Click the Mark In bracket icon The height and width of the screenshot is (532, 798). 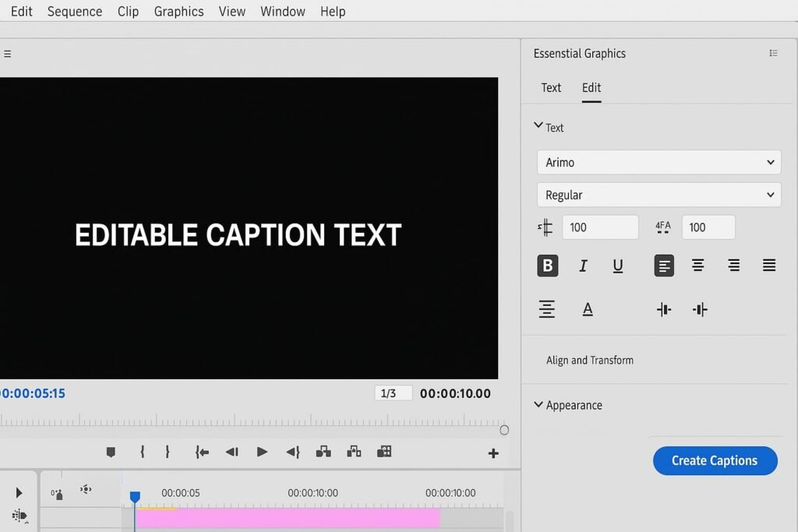click(142, 452)
